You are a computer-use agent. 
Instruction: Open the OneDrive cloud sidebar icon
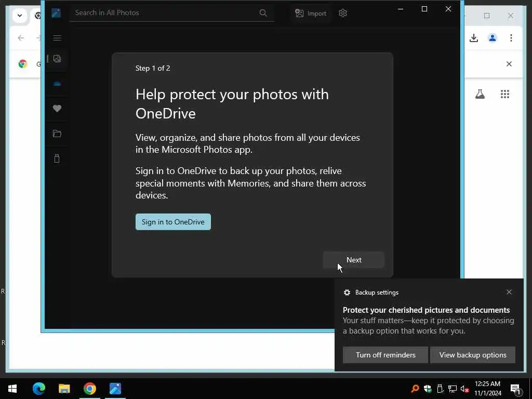tap(57, 84)
